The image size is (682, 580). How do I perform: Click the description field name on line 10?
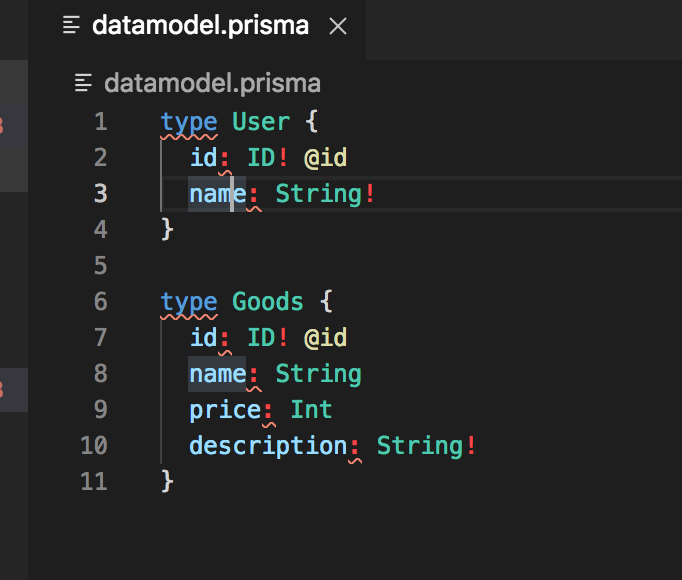[268, 446]
